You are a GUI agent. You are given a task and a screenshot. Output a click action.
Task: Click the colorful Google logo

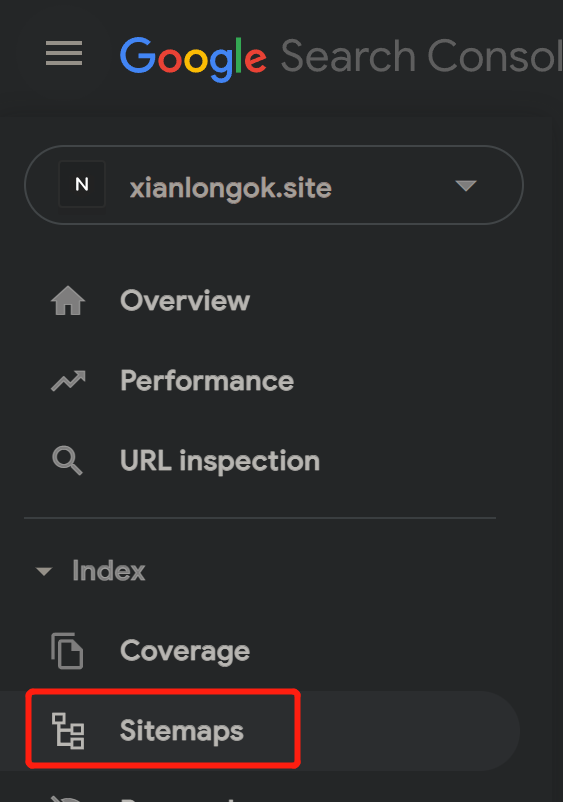tap(193, 59)
